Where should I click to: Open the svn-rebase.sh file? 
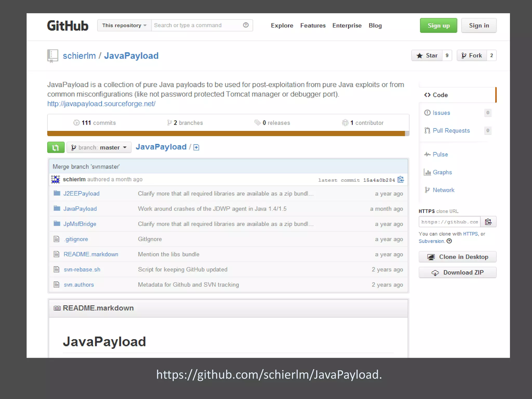(82, 269)
